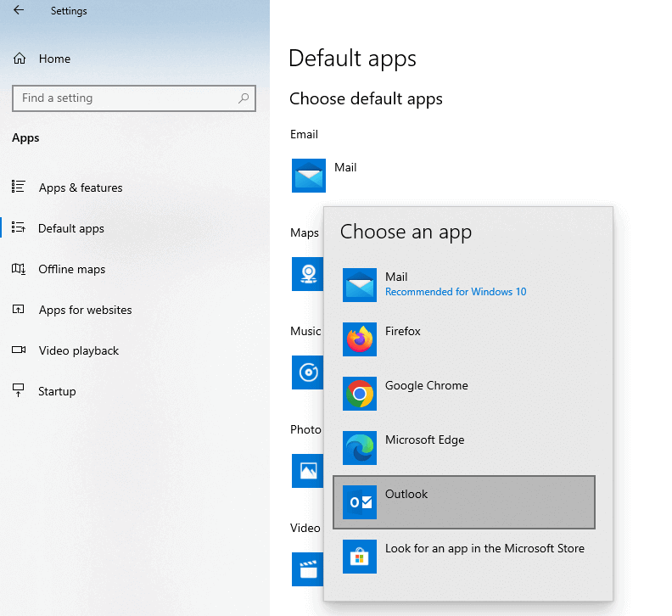Select Default apps in the sidebar
The image size is (672, 616).
[x=71, y=228]
